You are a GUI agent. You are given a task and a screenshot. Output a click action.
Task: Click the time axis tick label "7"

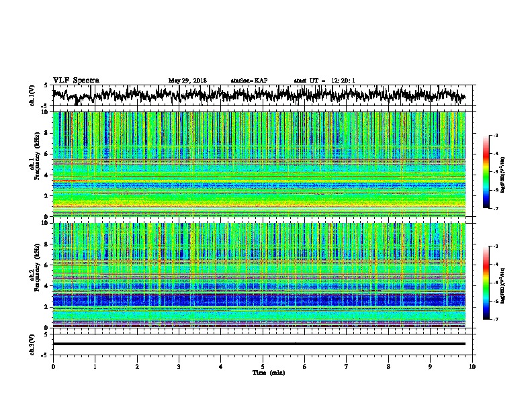click(347, 367)
